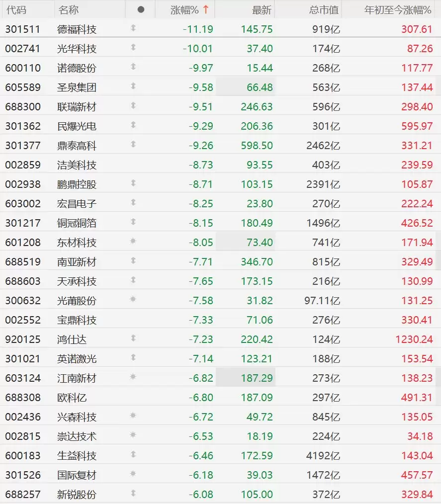
Task: Click stock code 600110
Action: (x=22, y=68)
